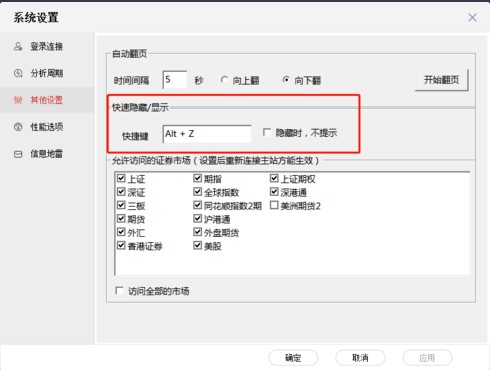Image resolution: width=490 pixels, height=370 pixels.
Task: Check the 美洲期货2 market checkbox
Action: click(274, 205)
